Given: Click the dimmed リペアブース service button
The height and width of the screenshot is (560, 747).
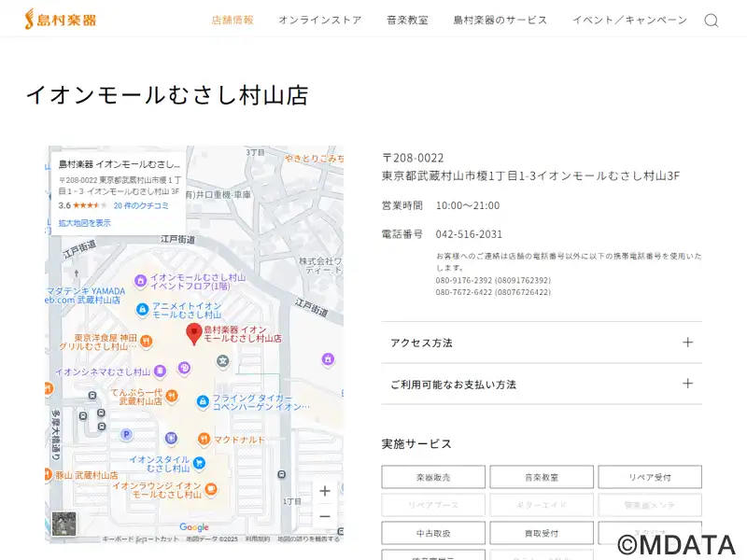Looking at the screenshot, I should (433, 505).
